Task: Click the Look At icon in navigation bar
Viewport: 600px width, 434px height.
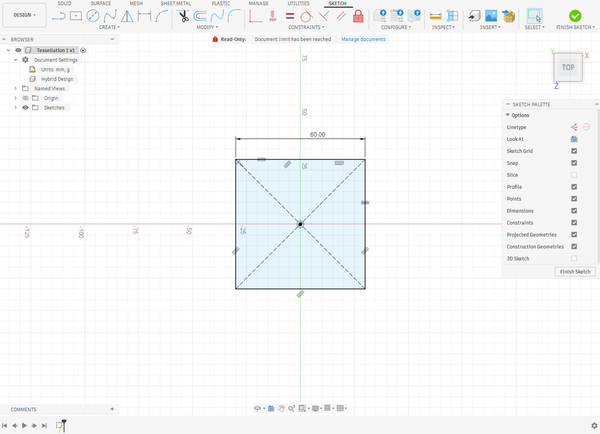Action: (271, 408)
